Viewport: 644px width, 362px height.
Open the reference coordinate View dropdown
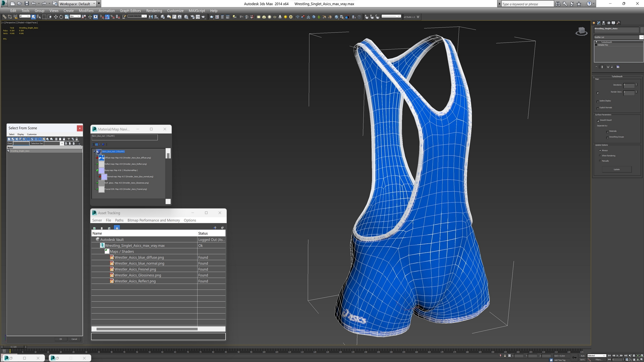click(75, 16)
